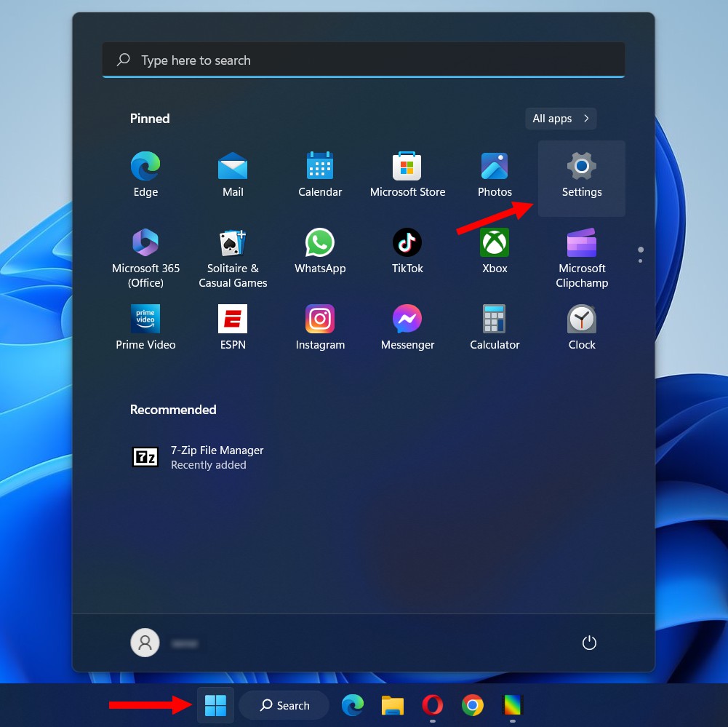Open the rainbow-colored app in the taskbar
728x727 pixels.
coord(513,705)
